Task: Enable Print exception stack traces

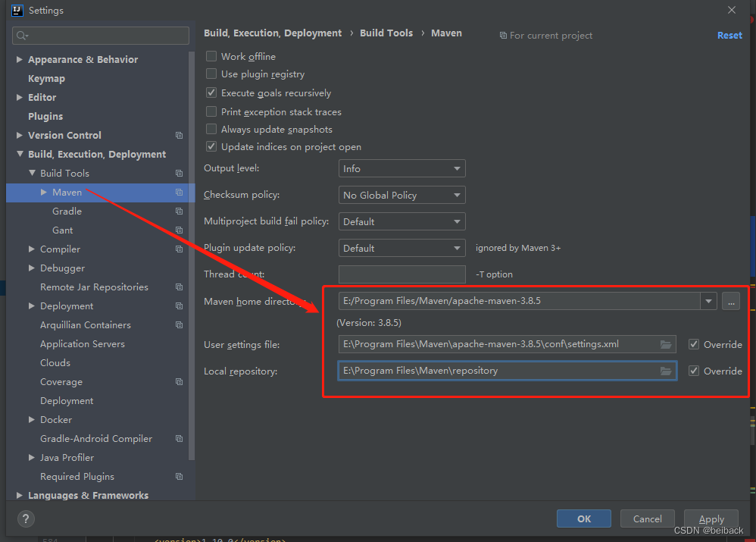Action: [211, 112]
